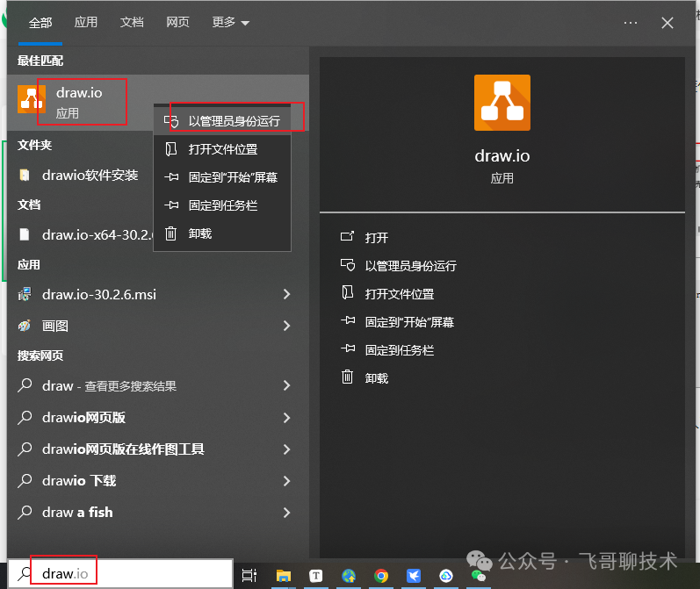Choose 打开文件位置 in the context menu

pos(222,149)
